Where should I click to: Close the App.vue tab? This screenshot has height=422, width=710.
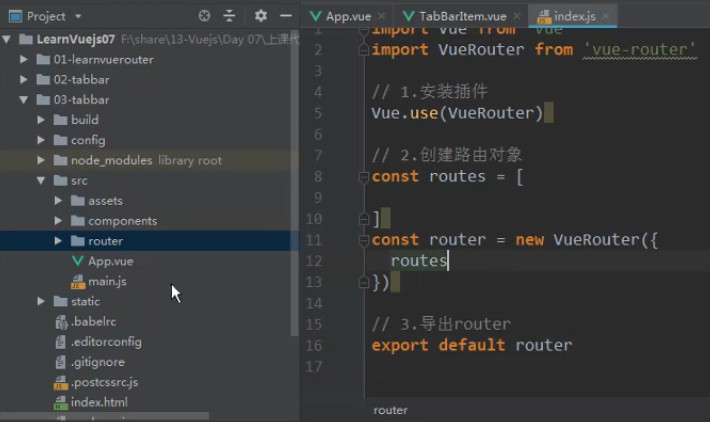pos(382,16)
